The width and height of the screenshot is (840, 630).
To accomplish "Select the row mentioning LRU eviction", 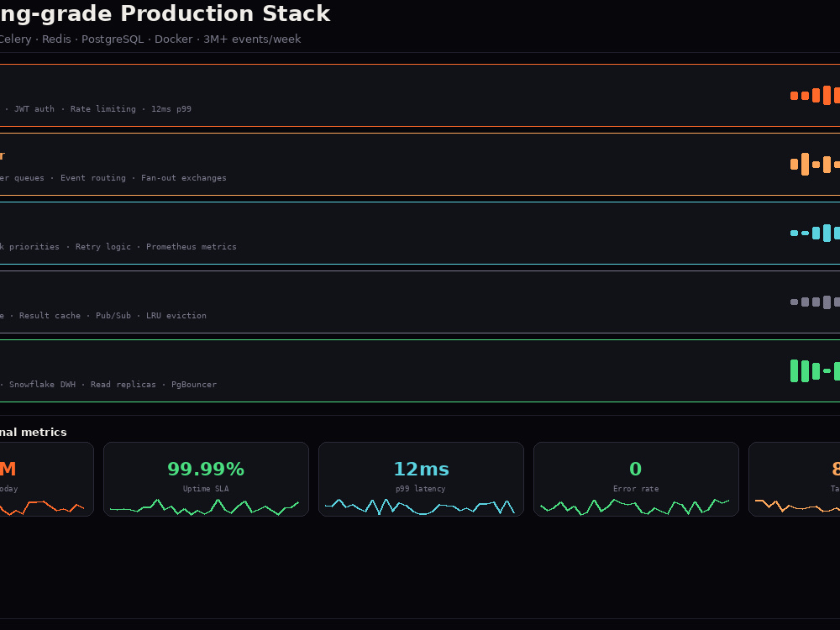I will (420, 302).
